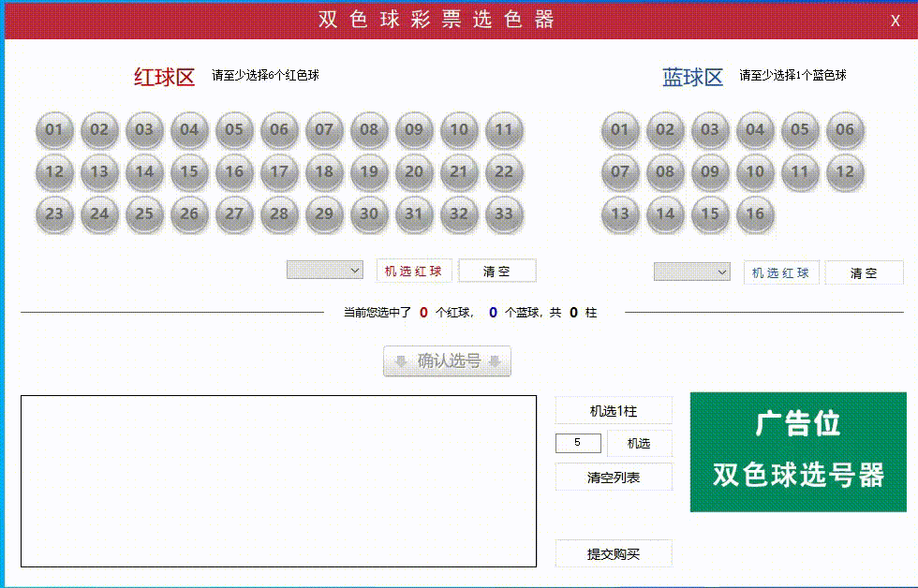Clear blue selections with 清空
Image resolution: width=918 pixels, height=588 pixels.
pos(864,272)
